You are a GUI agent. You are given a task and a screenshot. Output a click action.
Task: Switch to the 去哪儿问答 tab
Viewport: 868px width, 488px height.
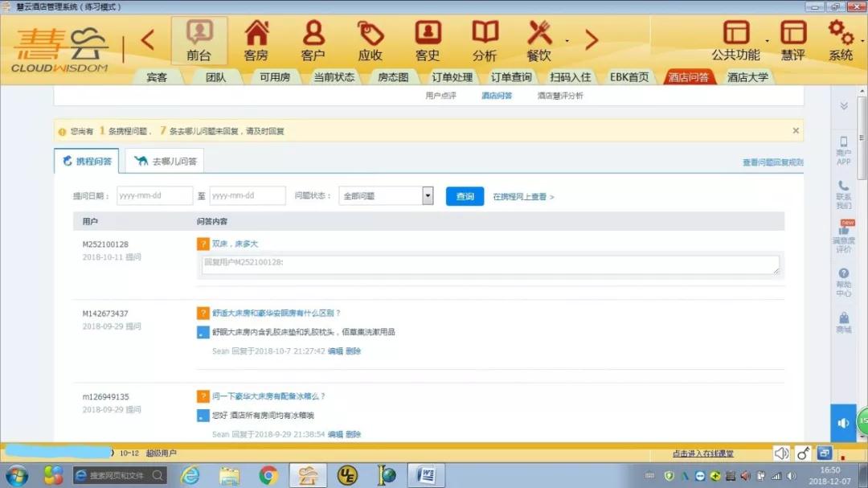pos(165,160)
